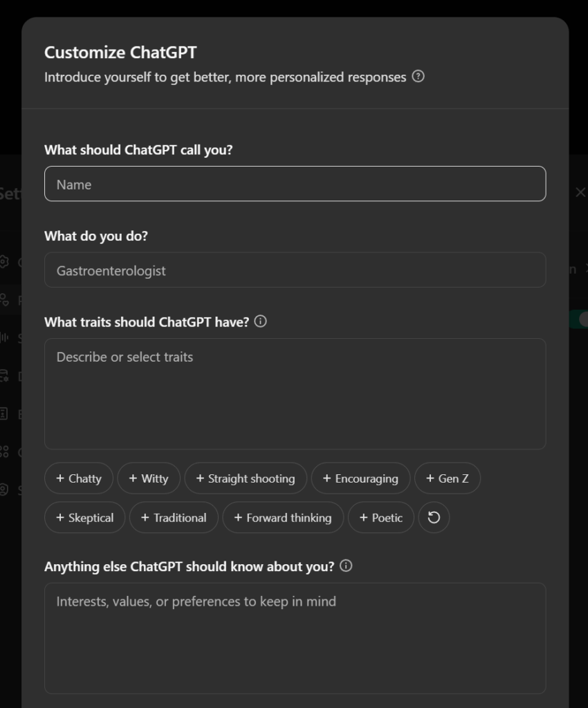Click the interests, values, or preferences text area
This screenshot has height=708, width=588.
(295, 637)
